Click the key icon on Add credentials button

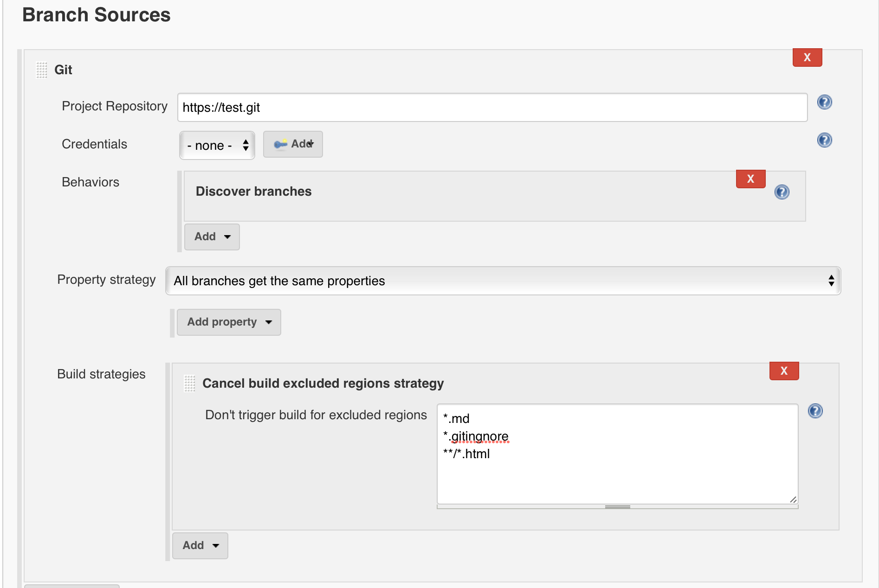click(281, 144)
